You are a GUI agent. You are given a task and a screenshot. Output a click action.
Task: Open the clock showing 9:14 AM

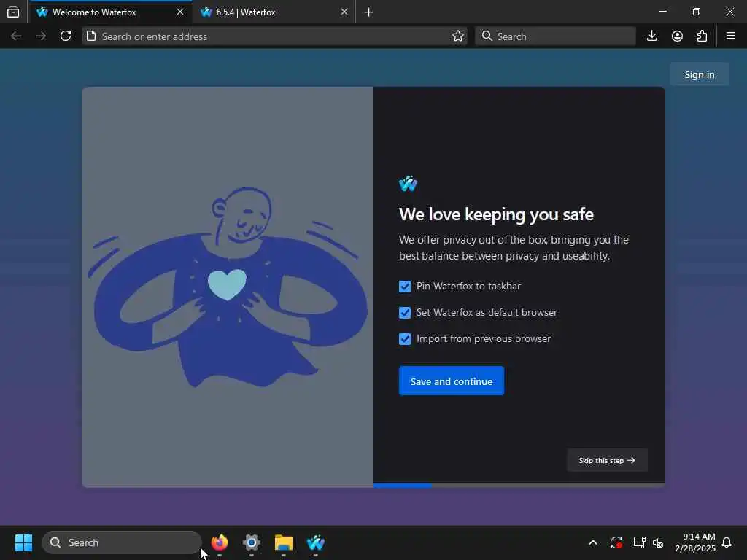tap(695, 542)
